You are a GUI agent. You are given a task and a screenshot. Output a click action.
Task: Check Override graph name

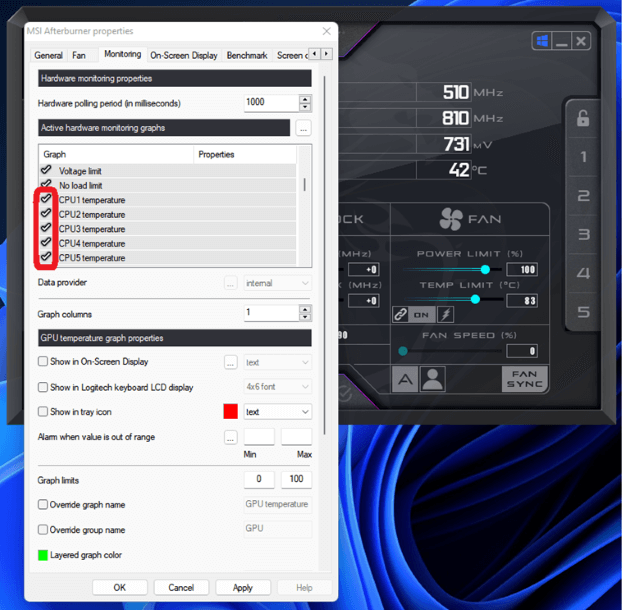click(43, 504)
